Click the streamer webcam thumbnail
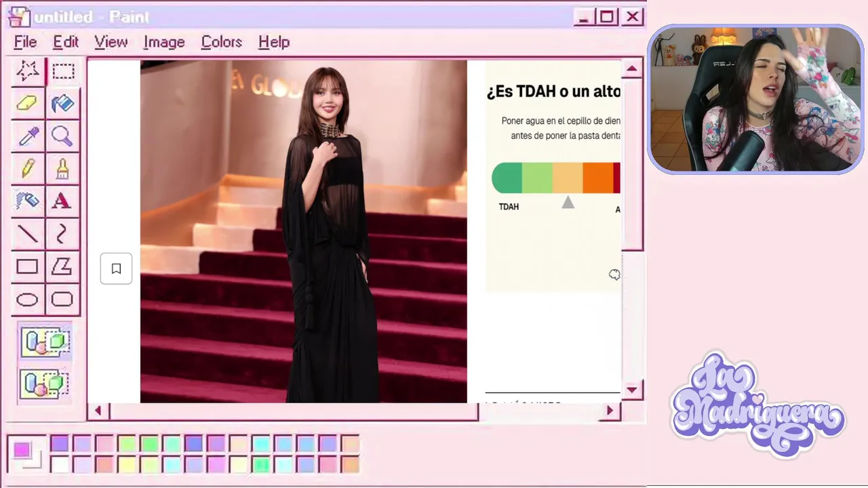 tap(755, 100)
